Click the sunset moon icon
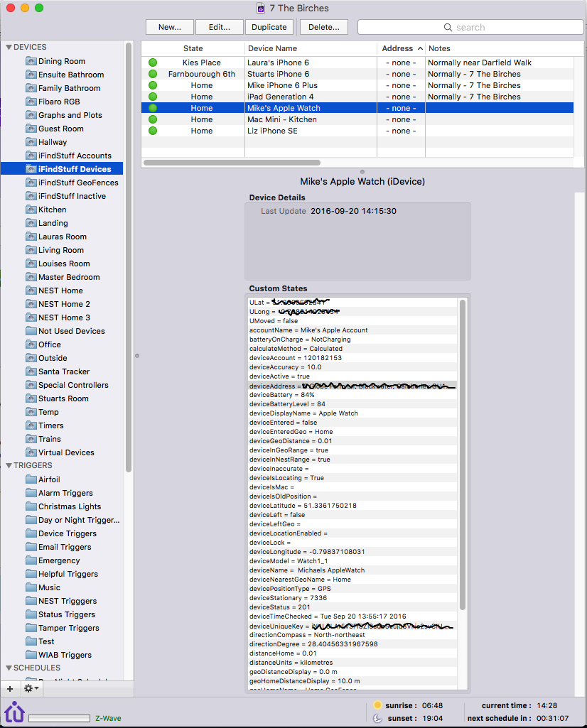 377,718
